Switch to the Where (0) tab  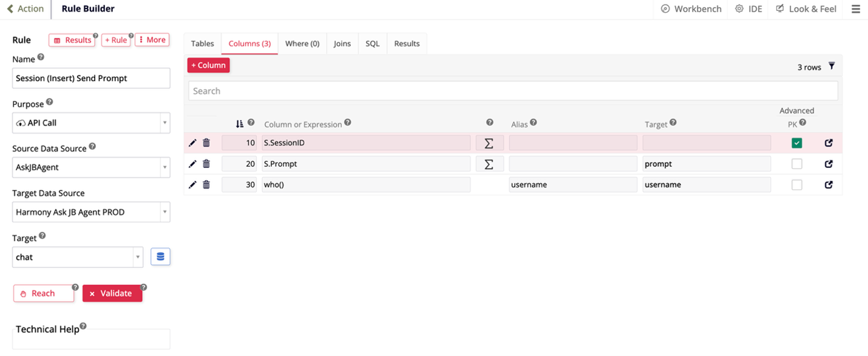coord(302,44)
